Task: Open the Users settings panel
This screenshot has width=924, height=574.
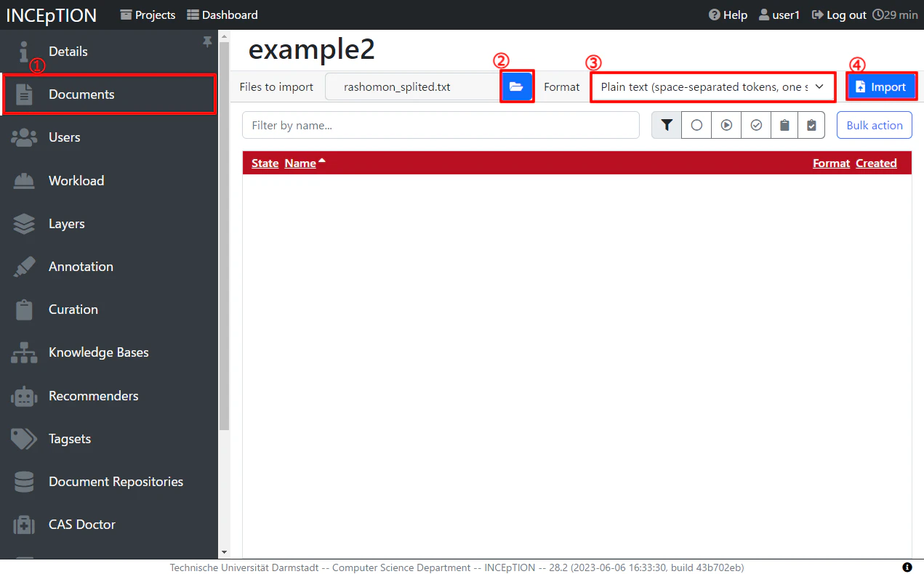Action: [x=109, y=137]
